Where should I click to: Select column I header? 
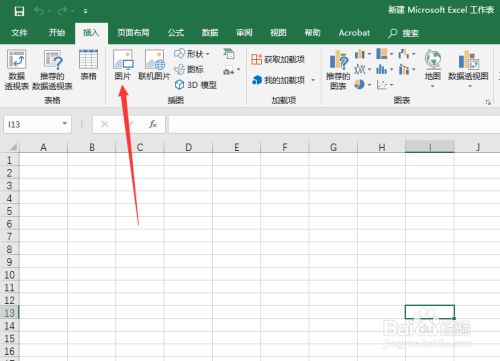pos(430,147)
